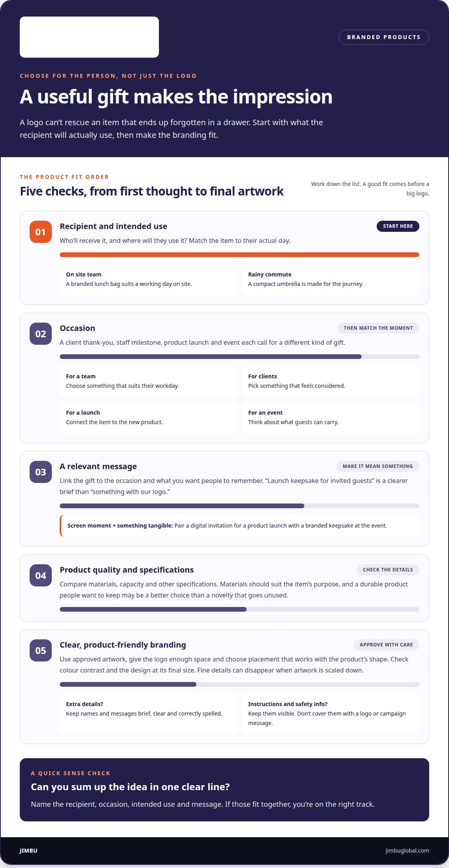This screenshot has width=449, height=868.
Task: Click the Occasion step progress bar
Action: (240, 357)
